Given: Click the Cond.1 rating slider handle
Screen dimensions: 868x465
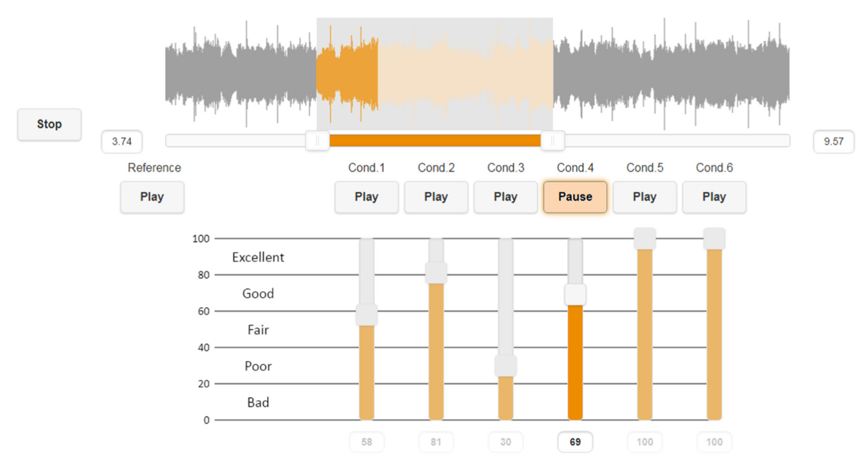Looking at the screenshot, I should 367,315.
